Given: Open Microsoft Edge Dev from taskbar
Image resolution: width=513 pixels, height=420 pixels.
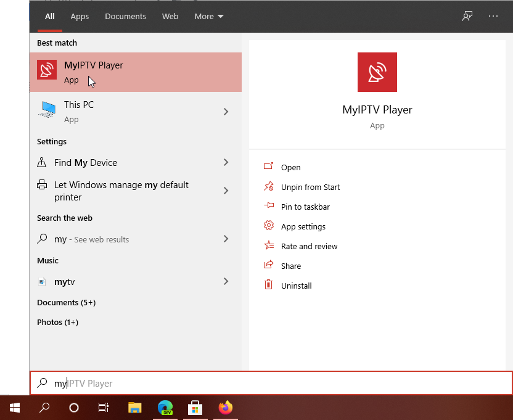Looking at the screenshot, I should point(165,408).
